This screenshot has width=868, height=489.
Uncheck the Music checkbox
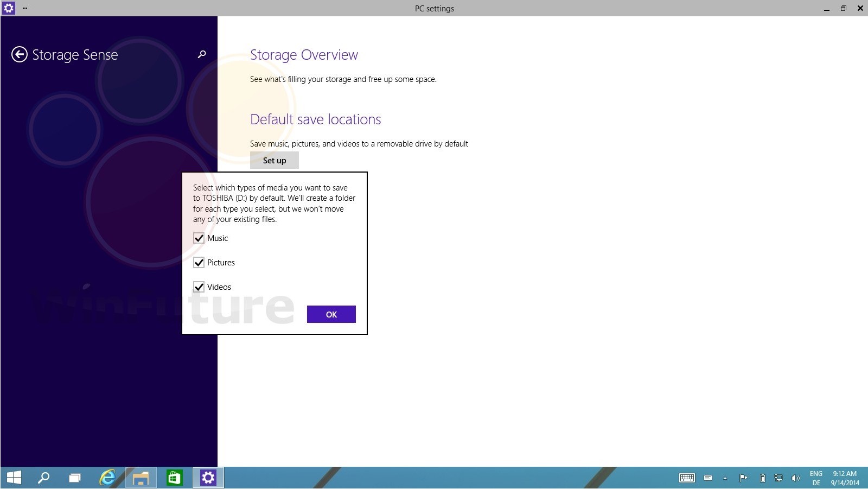click(x=199, y=238)
